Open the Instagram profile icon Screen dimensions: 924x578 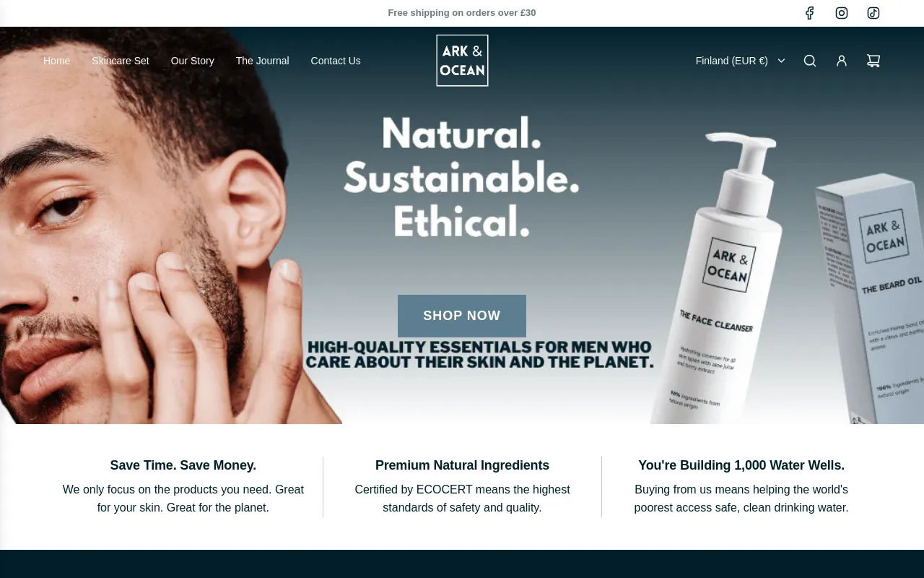tap(842, 13)
